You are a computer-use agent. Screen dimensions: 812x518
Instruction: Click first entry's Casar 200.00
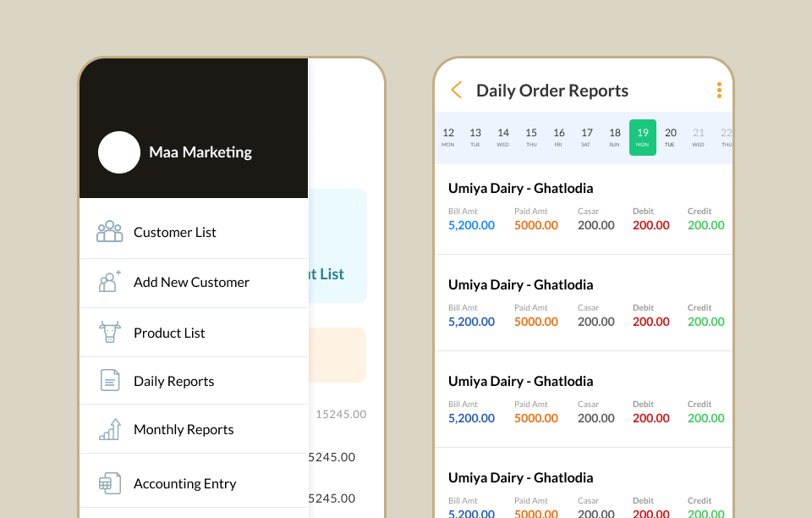pyautogui.click(x=596, y=225)
